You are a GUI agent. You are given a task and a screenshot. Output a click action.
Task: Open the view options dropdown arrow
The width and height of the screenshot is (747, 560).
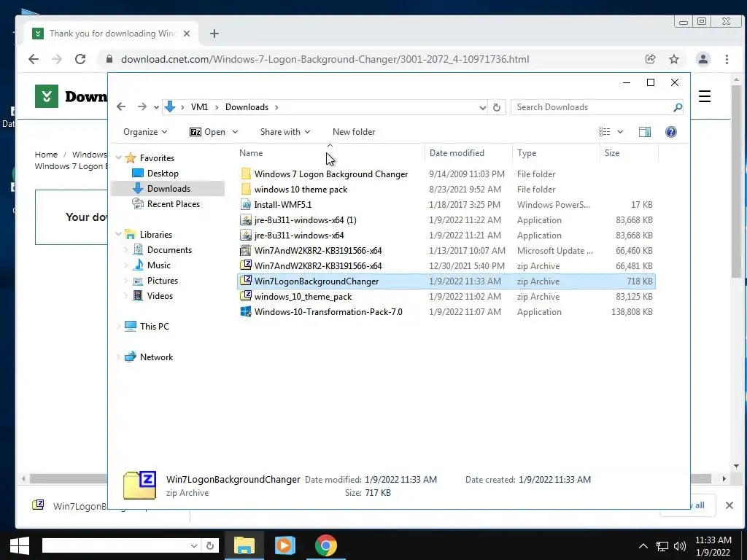click(620, 132)
